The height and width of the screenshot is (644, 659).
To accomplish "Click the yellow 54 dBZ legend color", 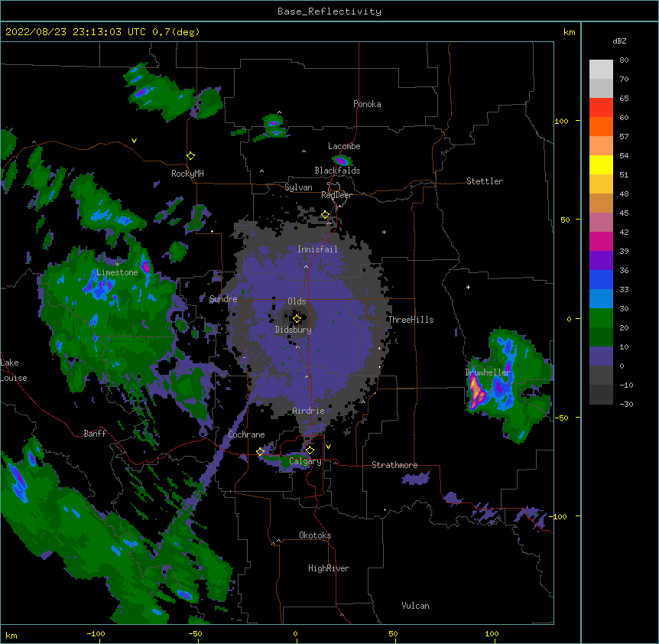I will [601, 164].
